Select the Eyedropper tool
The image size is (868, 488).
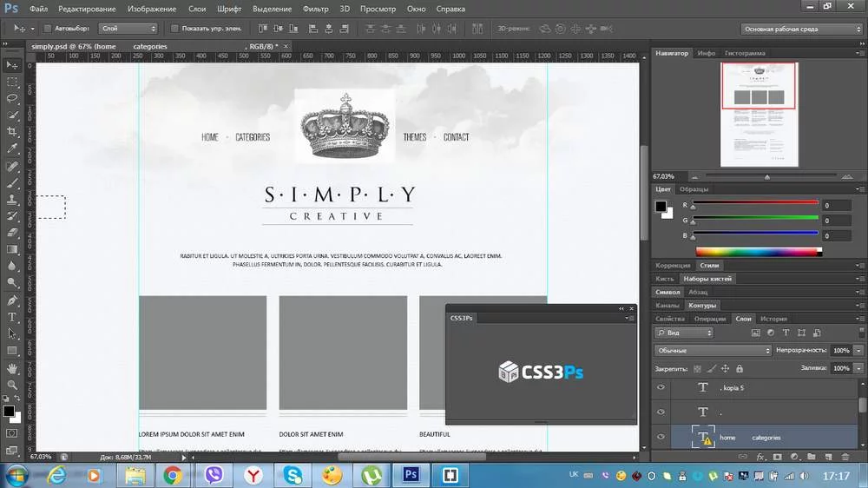coord(12,148)
